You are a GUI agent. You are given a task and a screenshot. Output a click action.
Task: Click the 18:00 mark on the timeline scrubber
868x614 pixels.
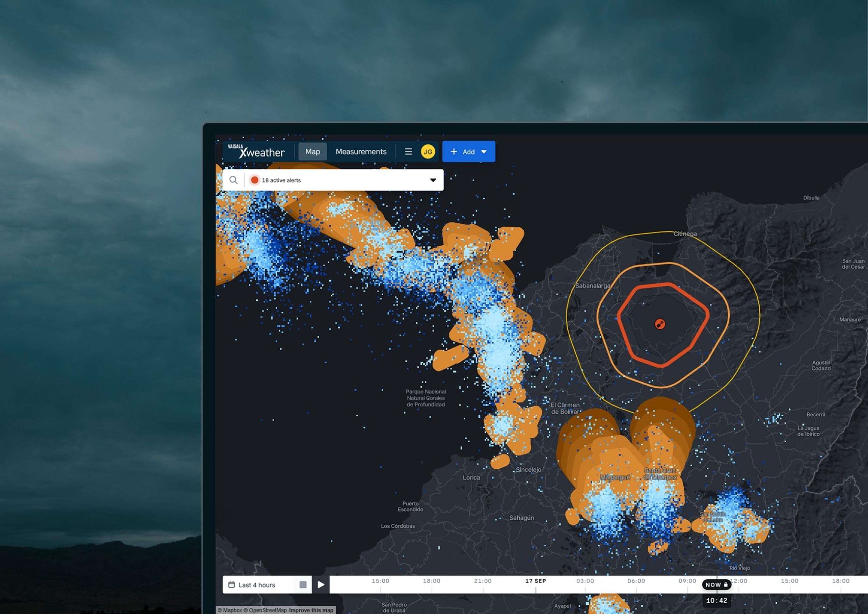coord(431,581)
